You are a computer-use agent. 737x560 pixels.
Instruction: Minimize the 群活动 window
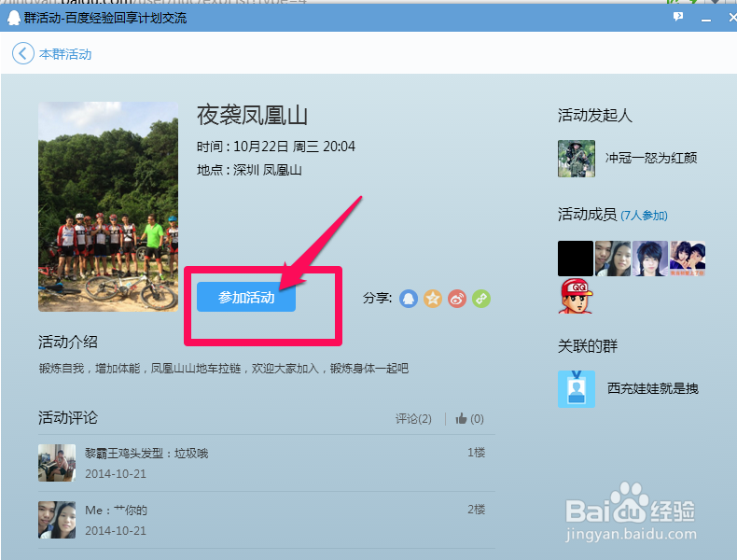tap(705, 19)
